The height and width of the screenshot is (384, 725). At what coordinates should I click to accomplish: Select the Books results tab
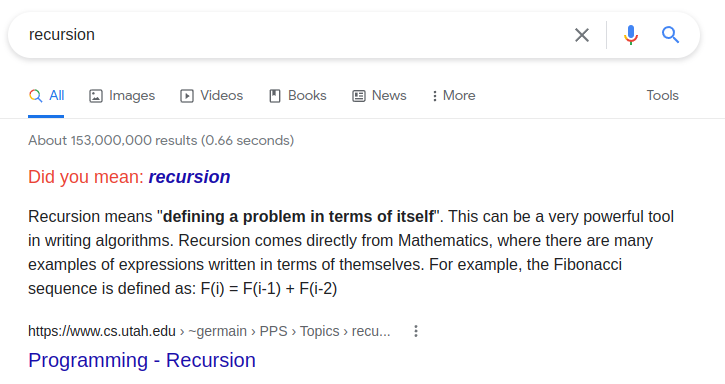[x=298, y=96]
